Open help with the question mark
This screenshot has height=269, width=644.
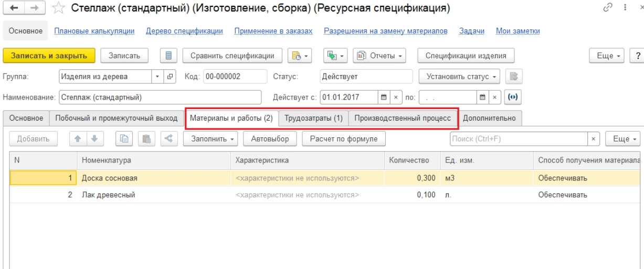638,55
